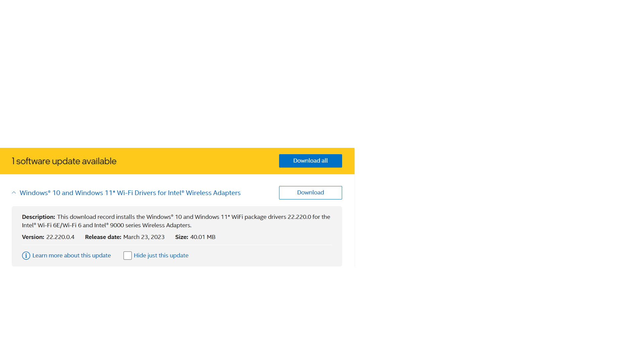The image size is (644, 362).
Task: Click the bold Size label
Action: 181,237
